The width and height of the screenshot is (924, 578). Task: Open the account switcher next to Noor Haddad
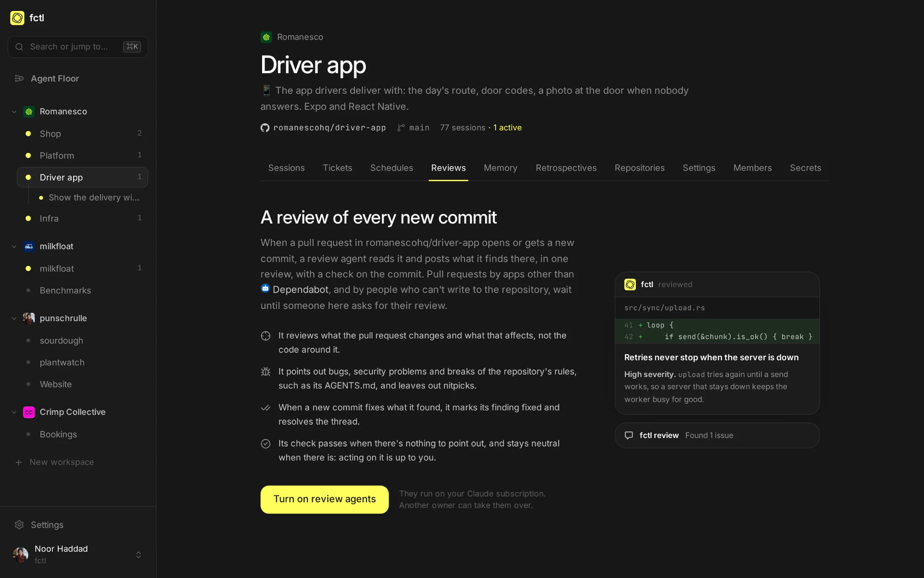(x=139, y=555)
